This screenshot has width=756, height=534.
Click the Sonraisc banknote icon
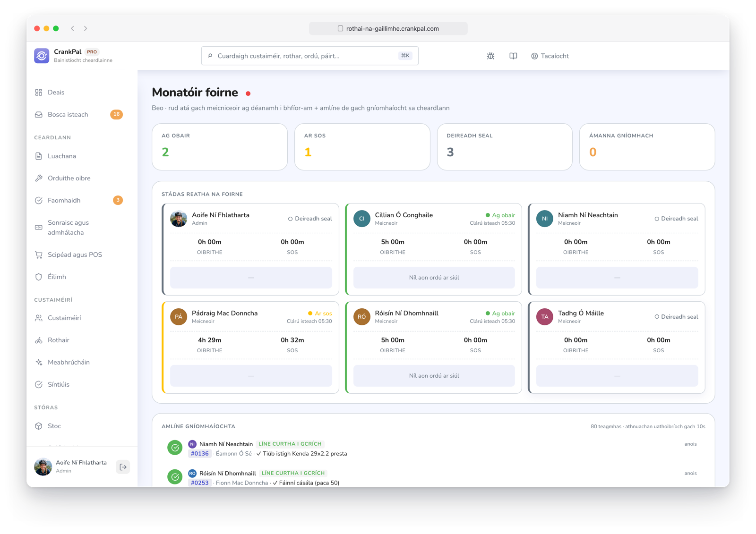click(39, 228)
